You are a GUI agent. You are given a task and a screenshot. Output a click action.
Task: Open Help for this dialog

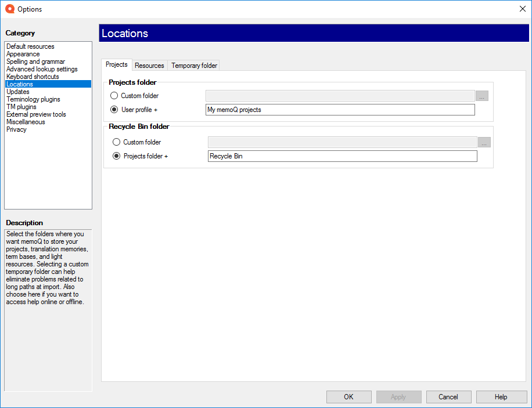tap(501, 397)
